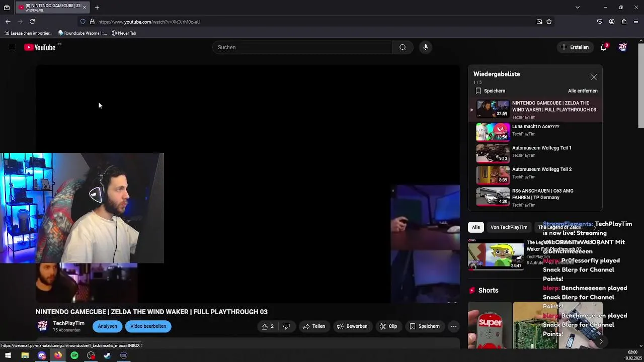Open the Neuer Tab bookmark

[124, 33]
